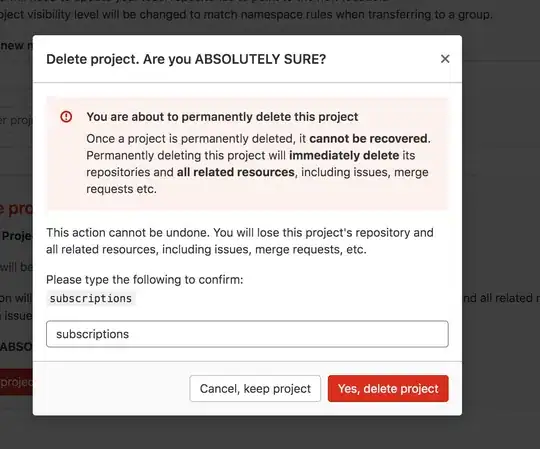
Task: Click the background 'nd all related' text
Action: (x=501, y=298)
